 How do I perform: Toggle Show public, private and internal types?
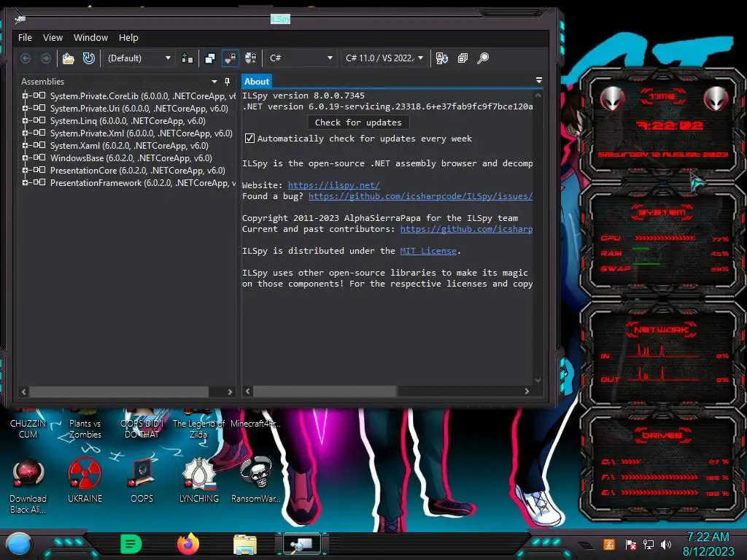[x=230, y=58]
